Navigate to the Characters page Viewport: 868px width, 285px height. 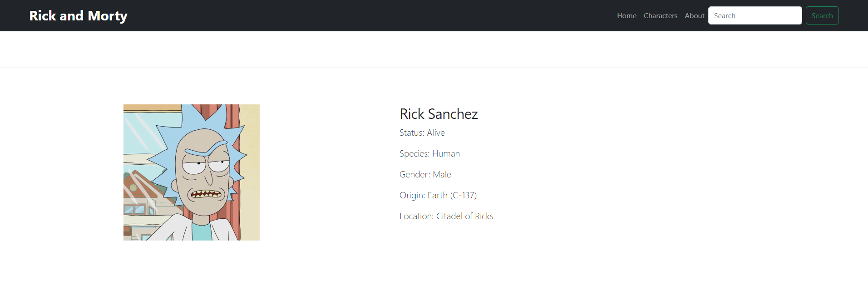coord(661,15)
